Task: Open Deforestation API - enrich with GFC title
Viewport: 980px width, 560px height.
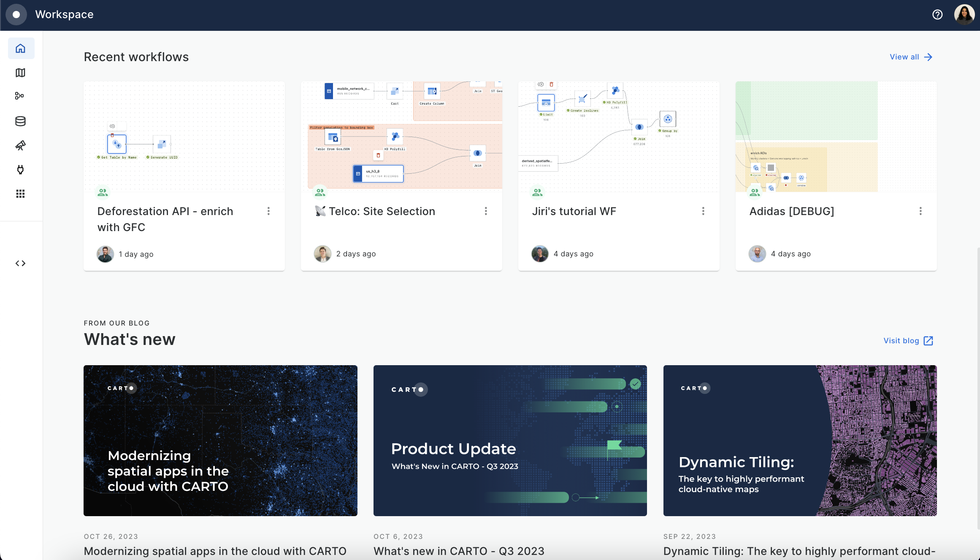Action: [x=165, y=219]
